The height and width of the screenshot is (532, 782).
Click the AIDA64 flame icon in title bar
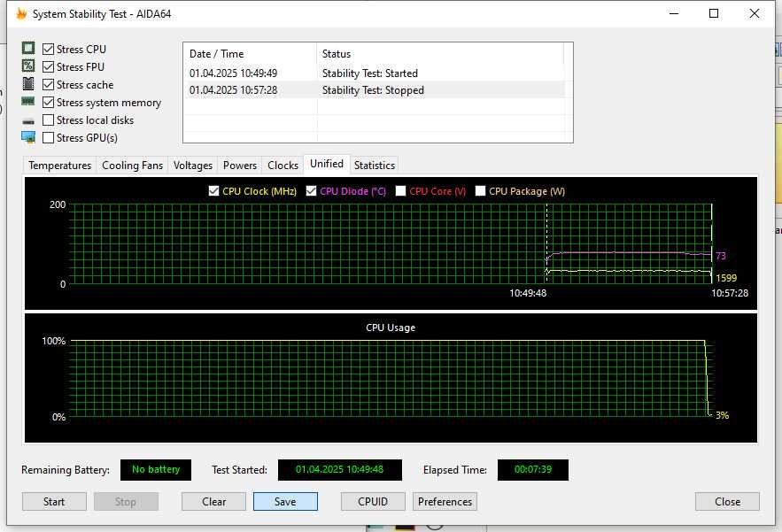pos(21,13)
